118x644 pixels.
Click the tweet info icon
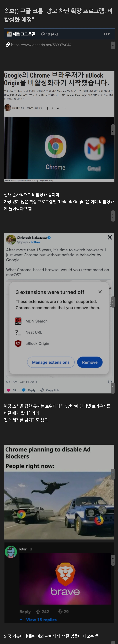110,382
